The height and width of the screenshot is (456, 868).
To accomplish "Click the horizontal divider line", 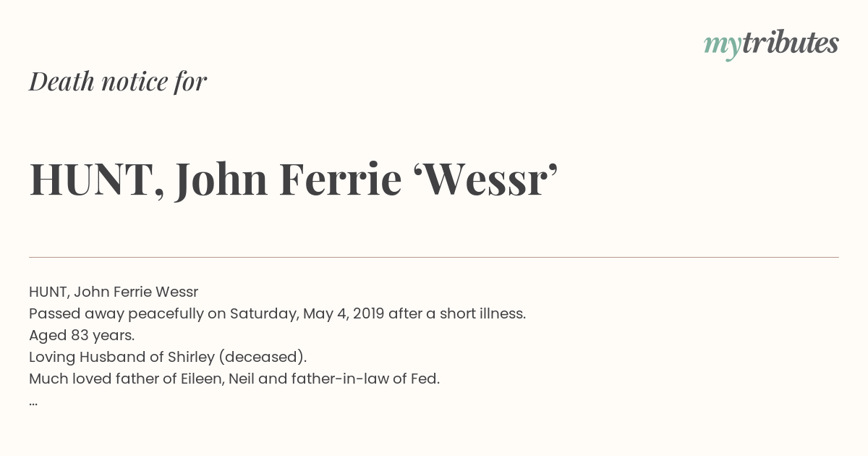I will (434, 257).
